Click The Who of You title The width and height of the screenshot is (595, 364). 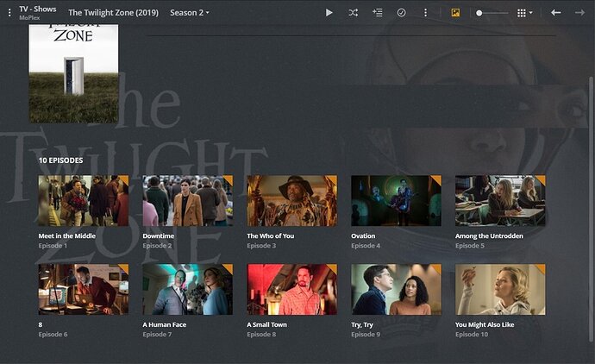pyautogui.click(x=270, y=235)
